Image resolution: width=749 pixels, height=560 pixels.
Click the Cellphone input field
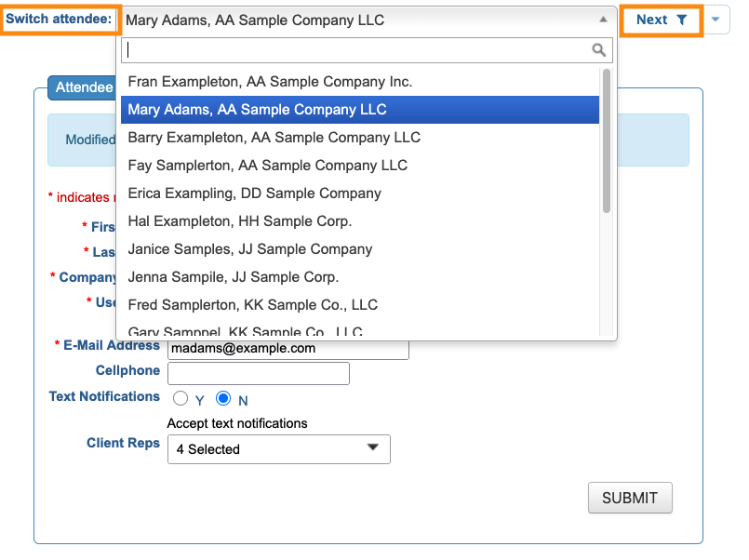[x=258, y=373]
